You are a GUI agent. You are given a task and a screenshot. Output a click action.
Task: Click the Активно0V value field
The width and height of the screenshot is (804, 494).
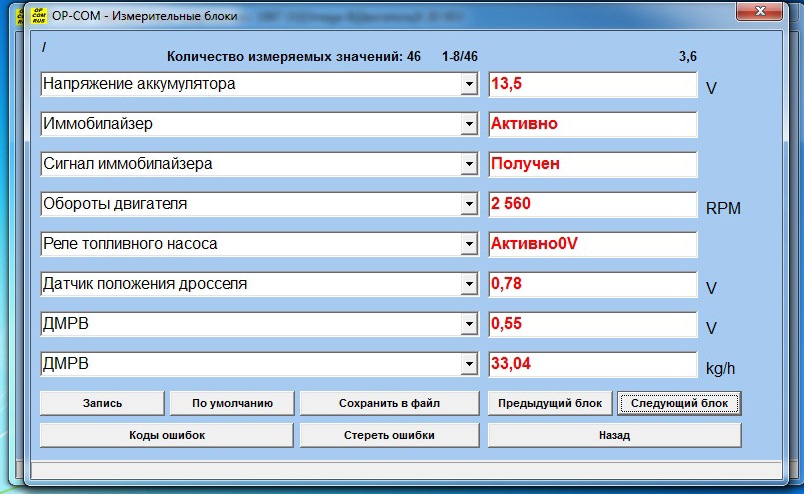click(x=593, y=244)
